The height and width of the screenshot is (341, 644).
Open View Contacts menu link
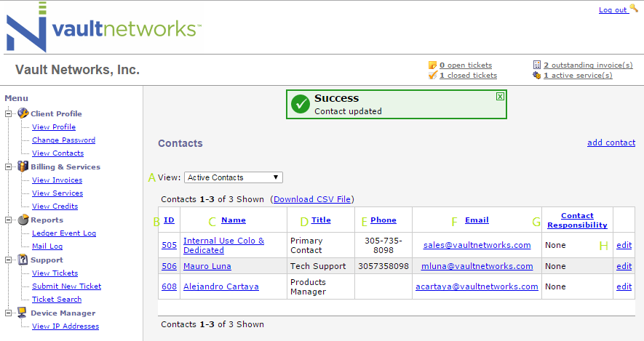click(58, 153)
